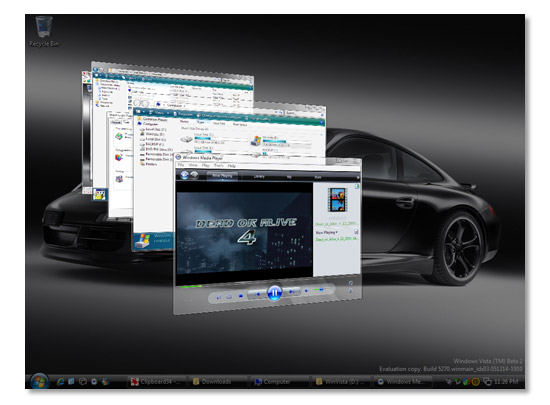550x405 pixels.
Task: Click Change or Remove a Program toolbar button
Action: (220, 116)
